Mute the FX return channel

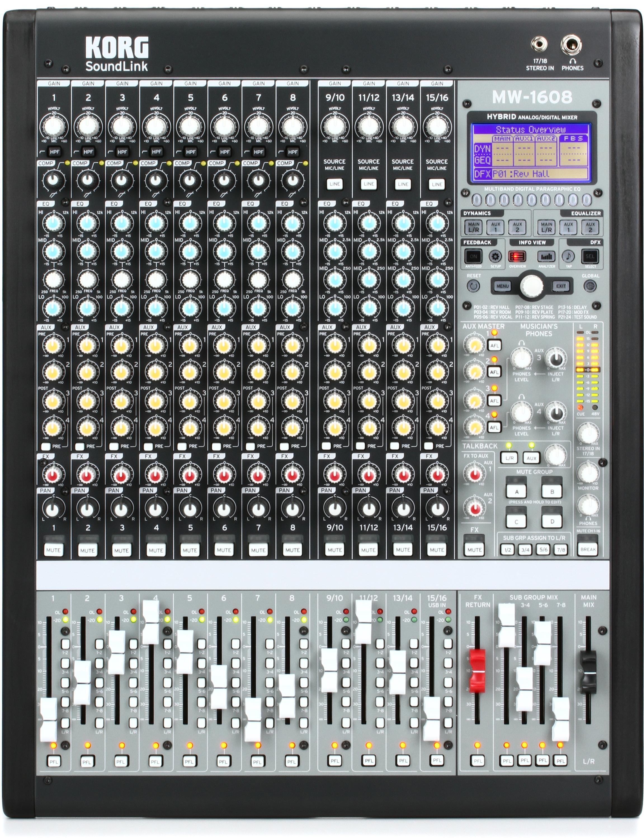coord(474,550)
